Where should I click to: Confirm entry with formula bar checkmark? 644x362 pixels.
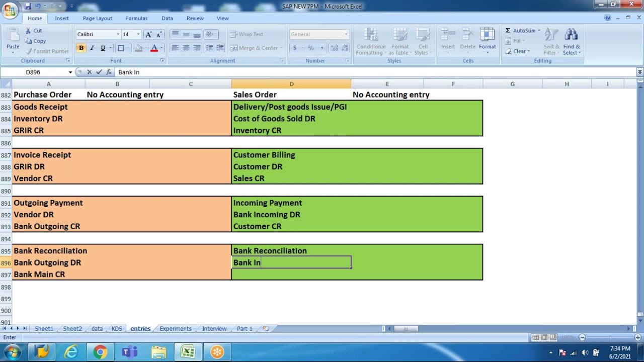pos(99,72)
